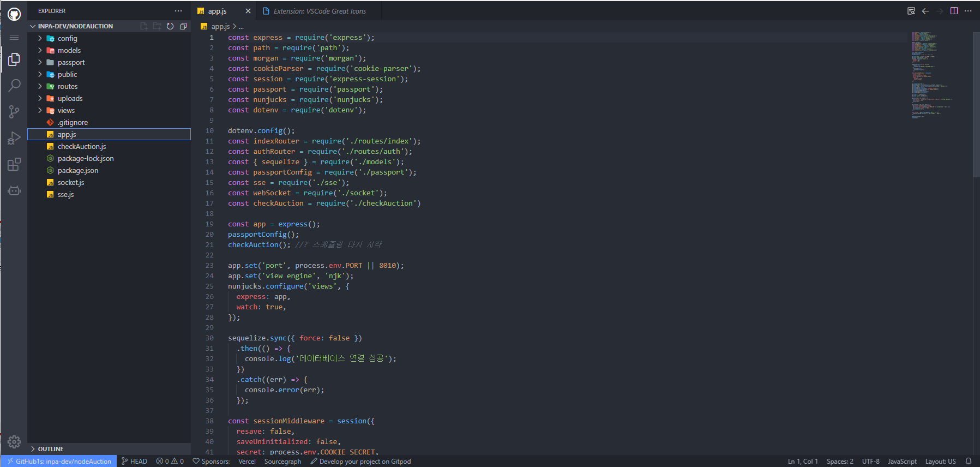
Task: Open the socket.js file
Action: tap(109, 182)
